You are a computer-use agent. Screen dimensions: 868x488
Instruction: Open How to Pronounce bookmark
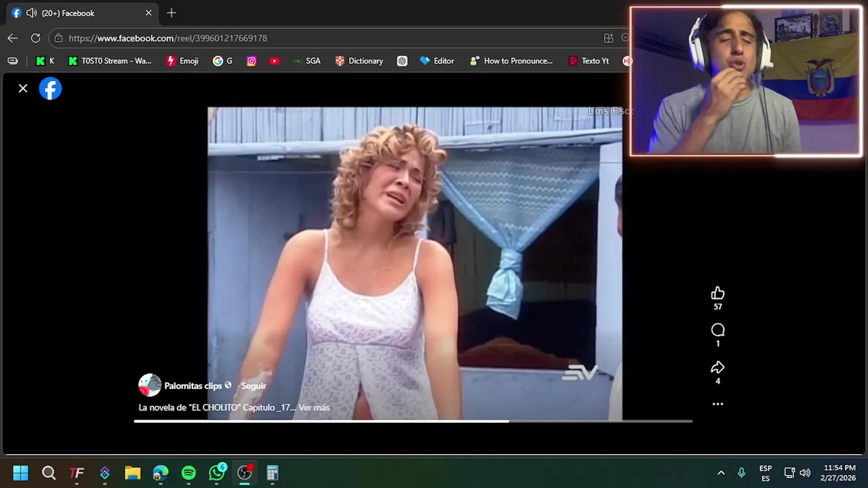[x=511, y=60]
